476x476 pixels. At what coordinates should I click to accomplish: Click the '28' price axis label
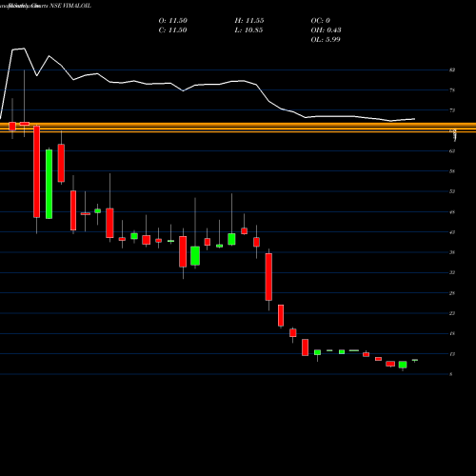(452, 293)
